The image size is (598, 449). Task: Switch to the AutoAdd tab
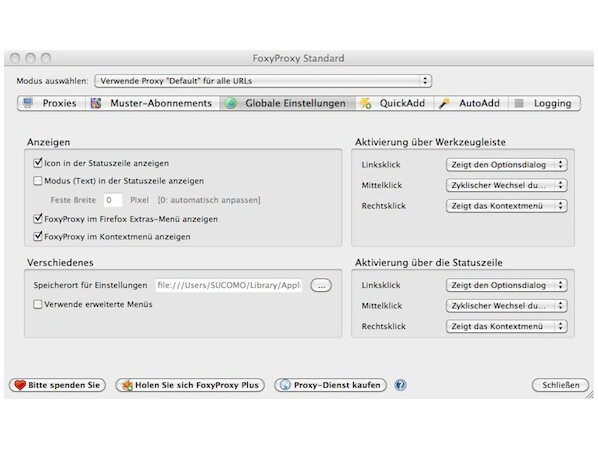pos(471,103)
